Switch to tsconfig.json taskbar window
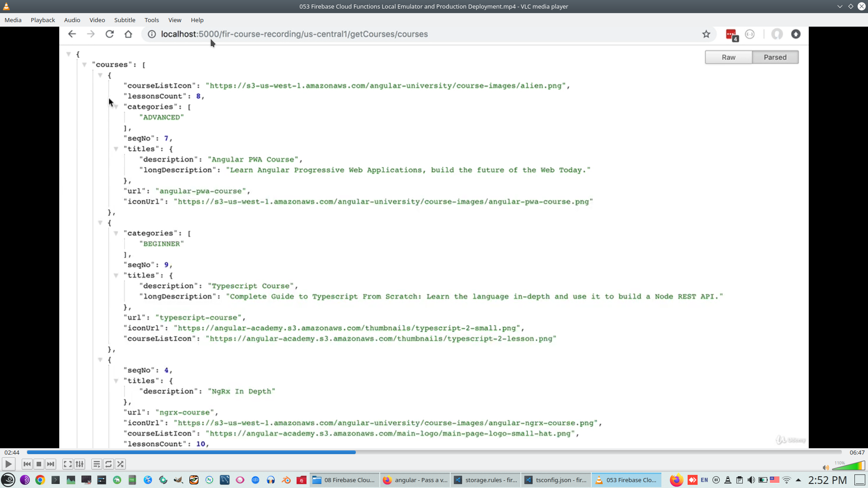 (556, 480)
